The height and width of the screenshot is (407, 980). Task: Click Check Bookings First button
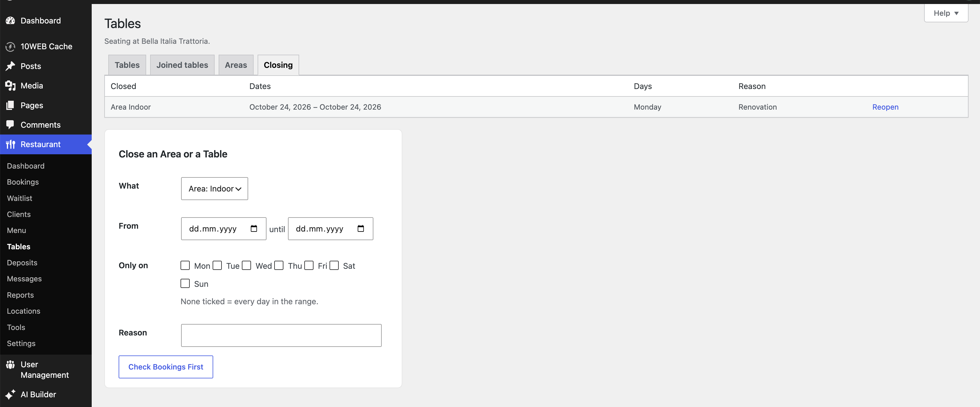pos(166,367)
